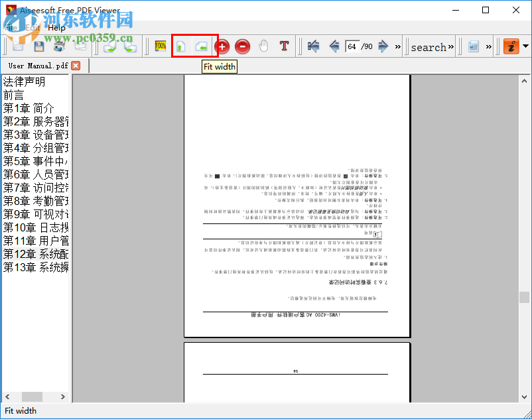Apply Fit width view mode
This screenshot has width=532, height=419.
coord(179,46)
